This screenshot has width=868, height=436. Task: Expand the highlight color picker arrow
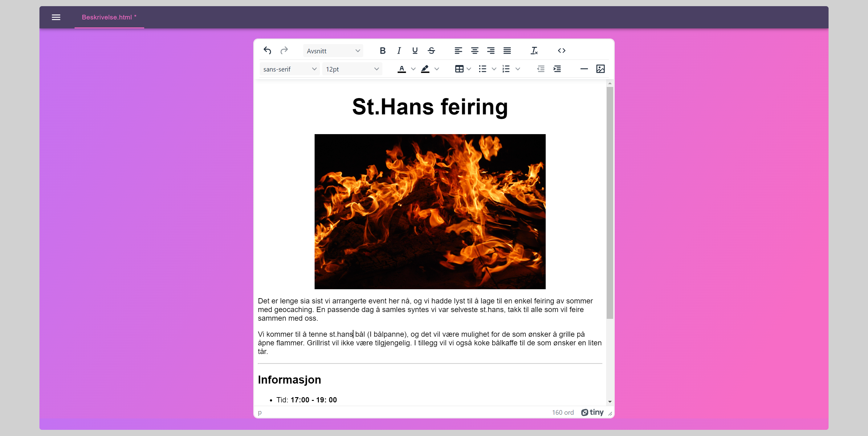point(437,69)
